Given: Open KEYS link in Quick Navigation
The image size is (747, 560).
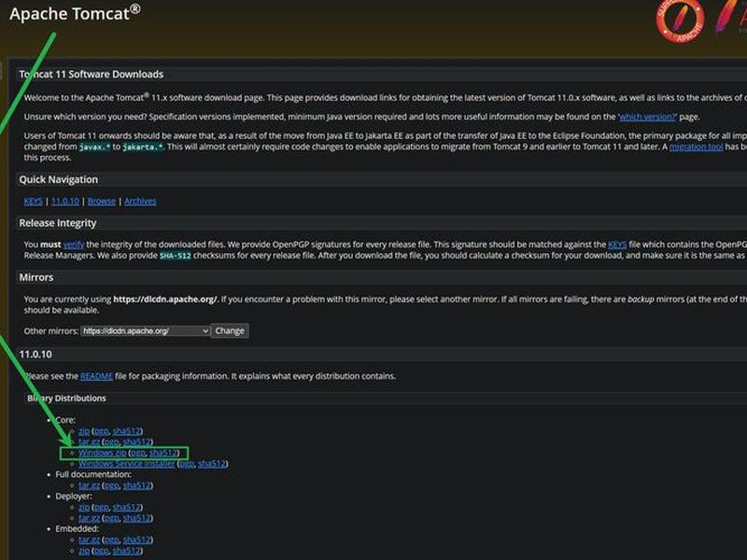Looking at the screenshot, I should click(x=33, y=202).
